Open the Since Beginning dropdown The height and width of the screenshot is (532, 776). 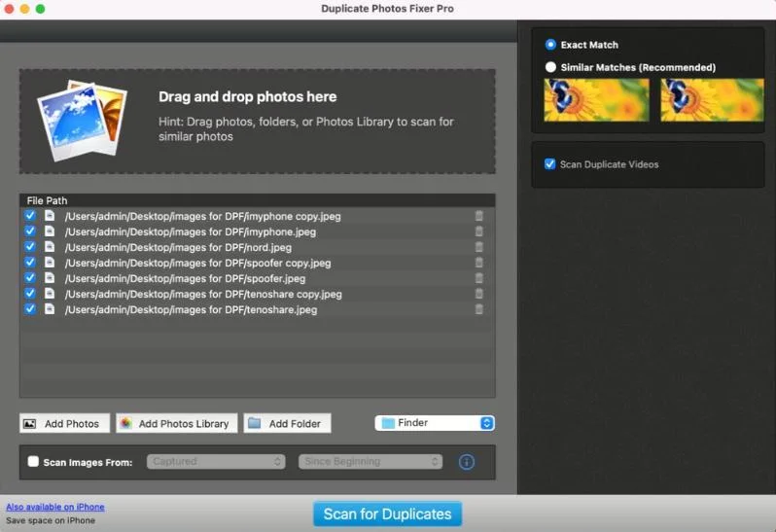370,462
